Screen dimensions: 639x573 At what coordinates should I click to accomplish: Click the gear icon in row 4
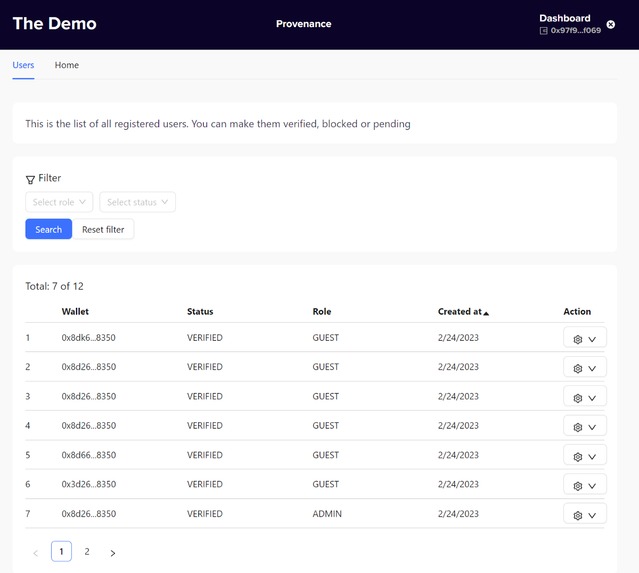[x=577, y=427]
